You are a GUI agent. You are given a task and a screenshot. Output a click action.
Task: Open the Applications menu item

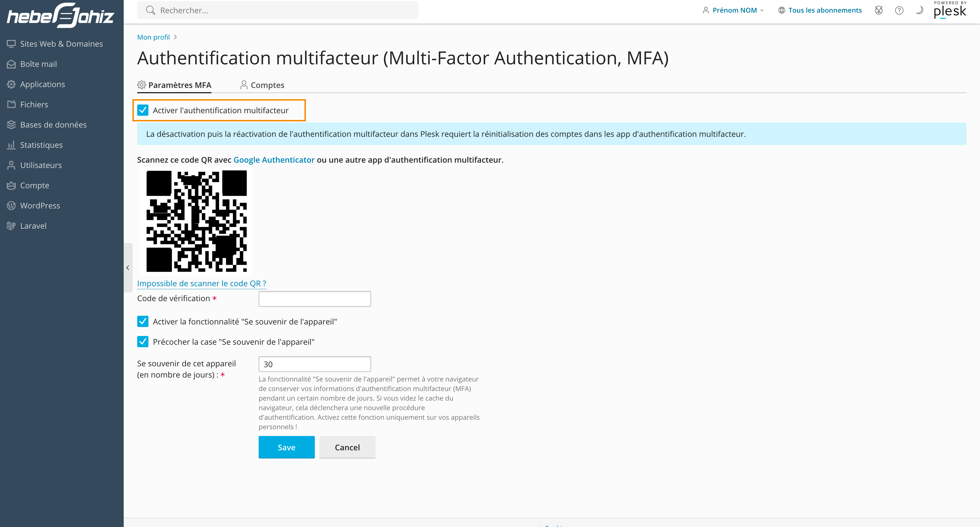click(x=62, y=84)
